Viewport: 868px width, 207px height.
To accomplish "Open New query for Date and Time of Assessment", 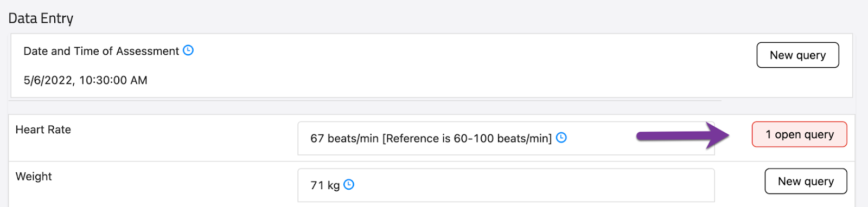I will pyautogui.click(x=797, y=55).
